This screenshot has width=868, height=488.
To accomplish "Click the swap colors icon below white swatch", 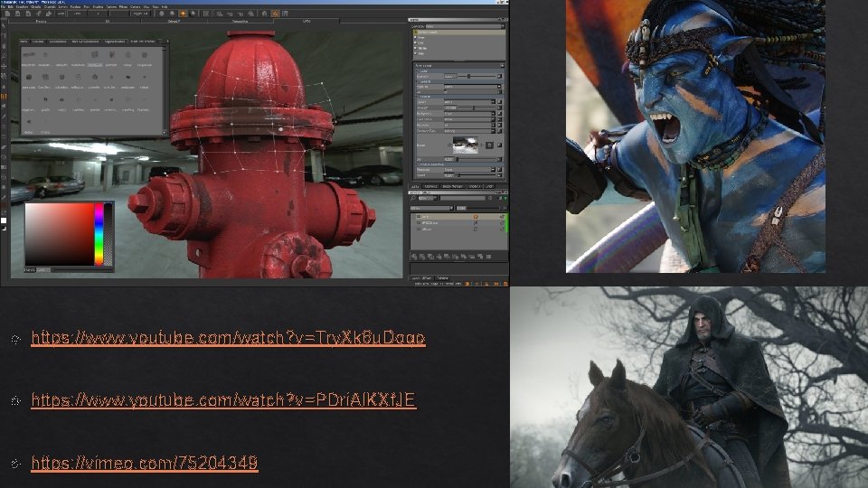I will 4,228.
